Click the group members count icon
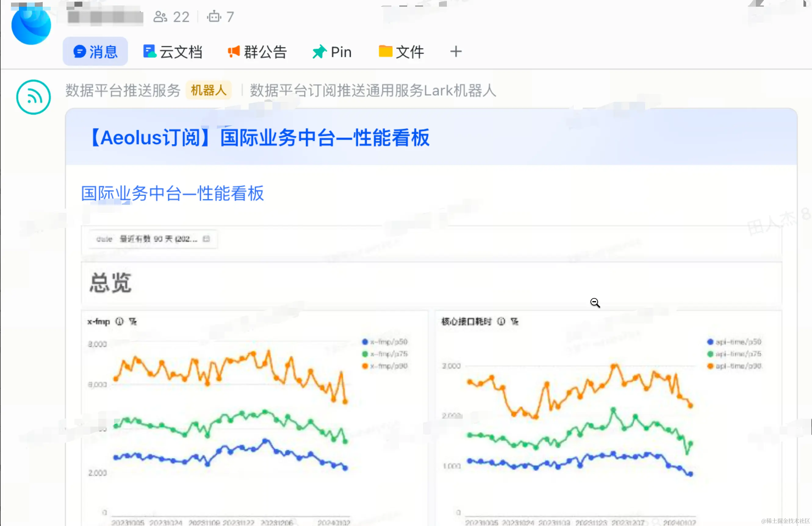This screenshot has height=526, width=812. [160, 17]
